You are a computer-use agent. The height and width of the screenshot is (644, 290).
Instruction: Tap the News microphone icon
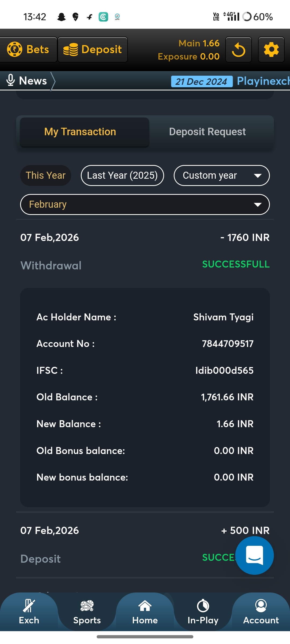tap(10, 80)
